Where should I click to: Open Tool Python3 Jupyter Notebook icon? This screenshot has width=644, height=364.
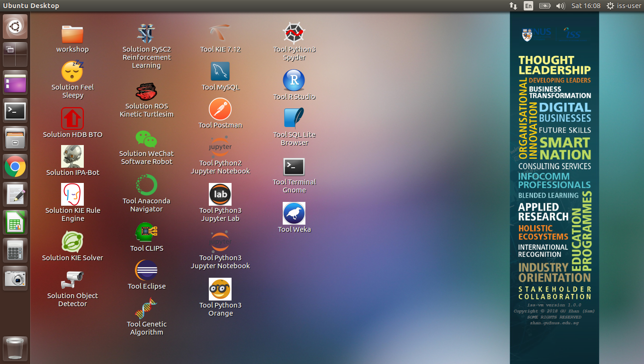pyautogui.click(x=220, y=242)
